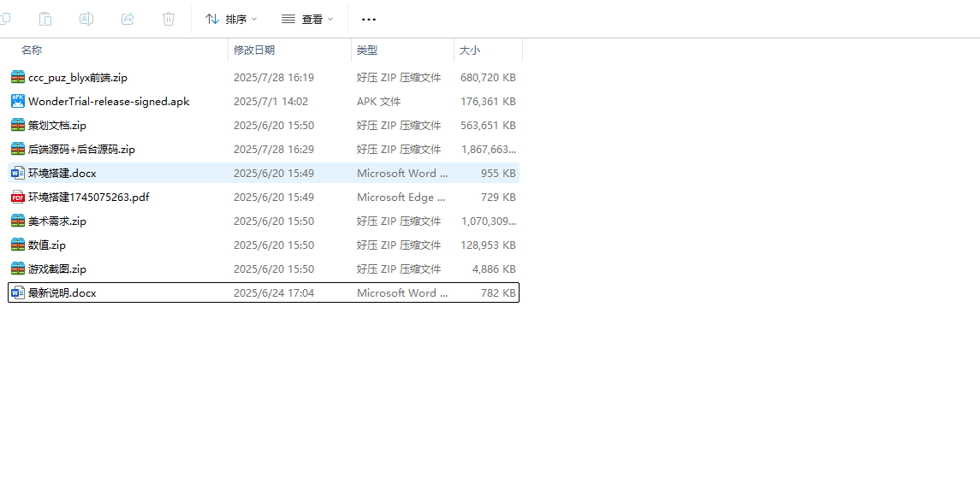The image size is (980, 490).
Task: Select file name 环境搭建.docx
Action: coord(62,173)
